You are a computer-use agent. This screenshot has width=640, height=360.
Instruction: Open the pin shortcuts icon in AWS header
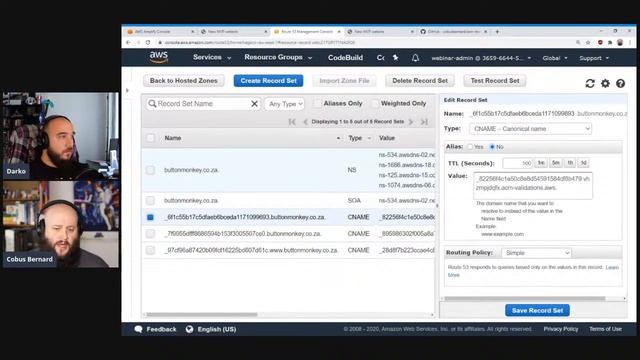point(396,58)
